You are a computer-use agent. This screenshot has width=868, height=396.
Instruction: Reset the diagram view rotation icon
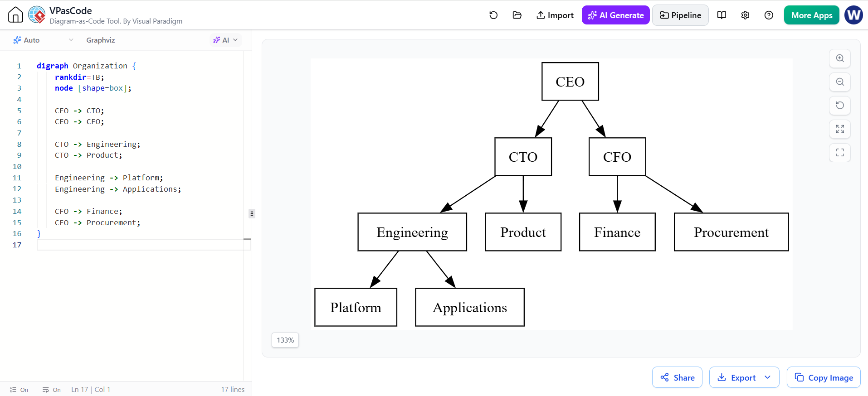(840, 106)
